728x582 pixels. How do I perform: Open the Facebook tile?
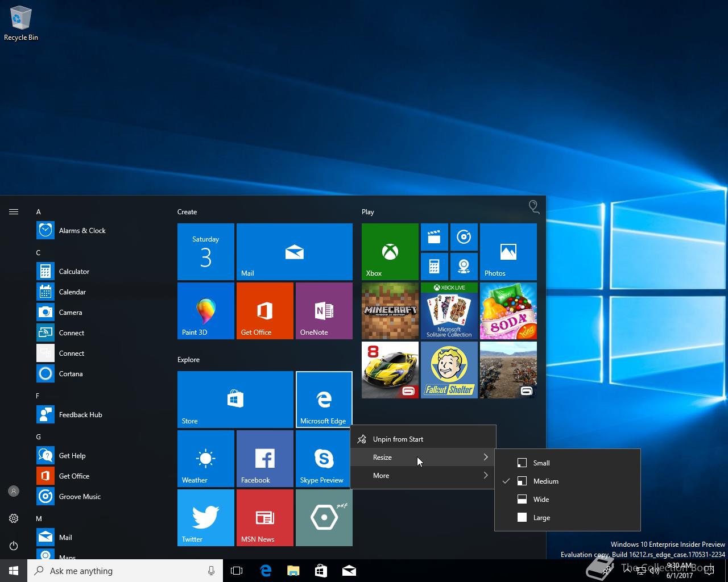(265, 459)
